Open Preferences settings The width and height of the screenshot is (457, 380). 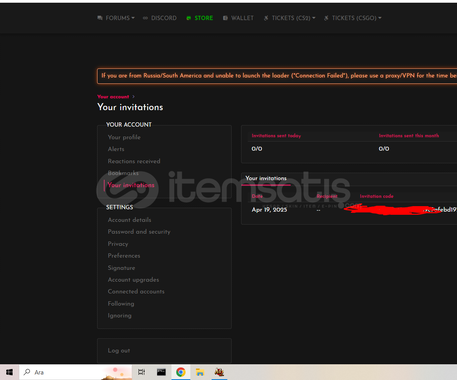124,256
